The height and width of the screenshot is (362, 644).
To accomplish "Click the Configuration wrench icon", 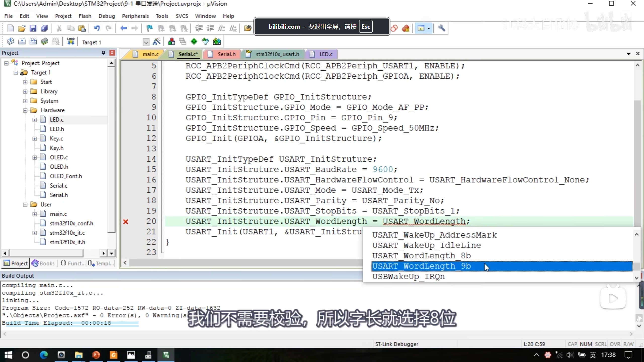I will (442, 28).
